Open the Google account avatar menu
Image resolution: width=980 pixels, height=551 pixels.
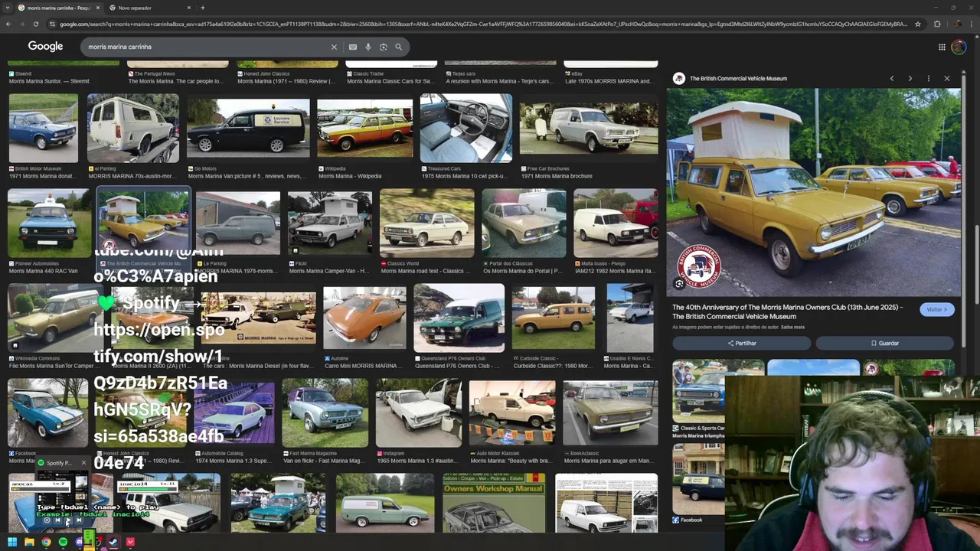click(959, 47)
